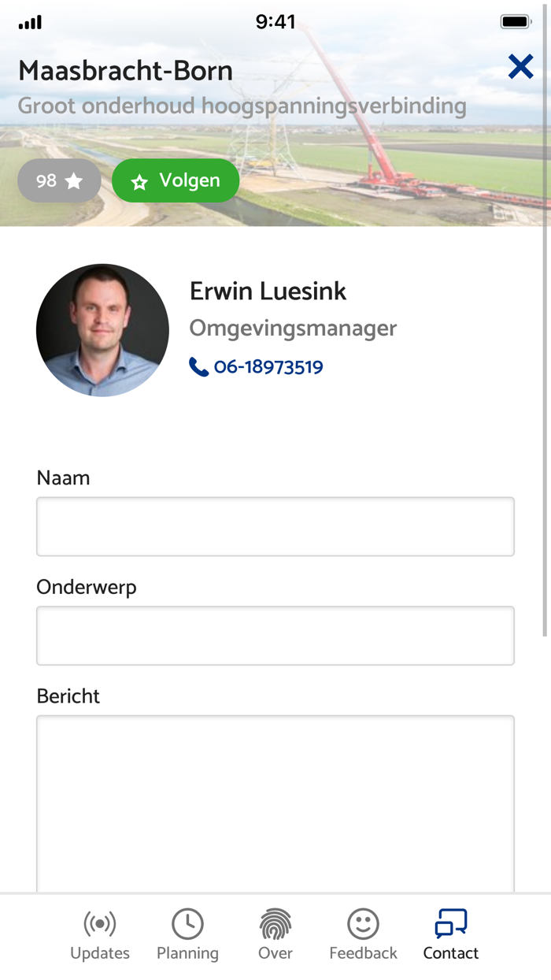Open the Feedback section
This screenshot has width=551, height=980.
(363, 934)
